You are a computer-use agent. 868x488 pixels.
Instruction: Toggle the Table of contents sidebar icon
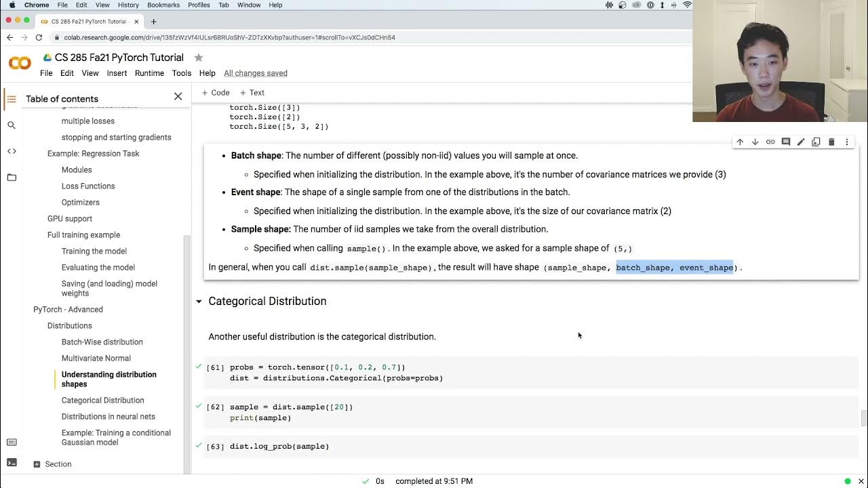point(12,99)
